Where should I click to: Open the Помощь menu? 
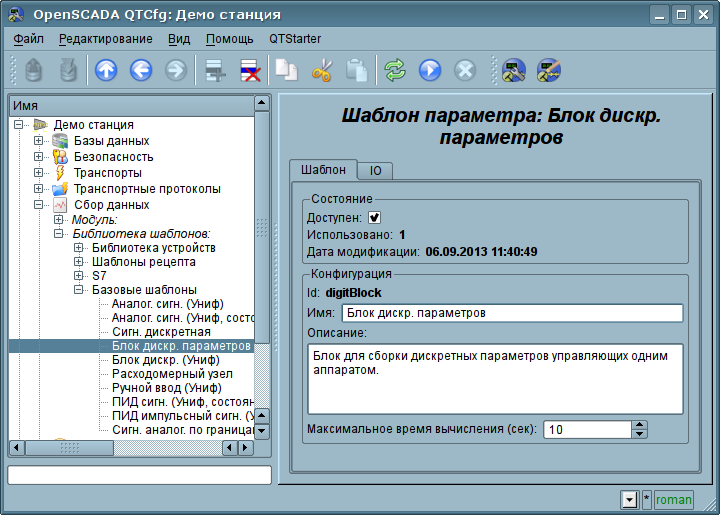click(230, 39)
